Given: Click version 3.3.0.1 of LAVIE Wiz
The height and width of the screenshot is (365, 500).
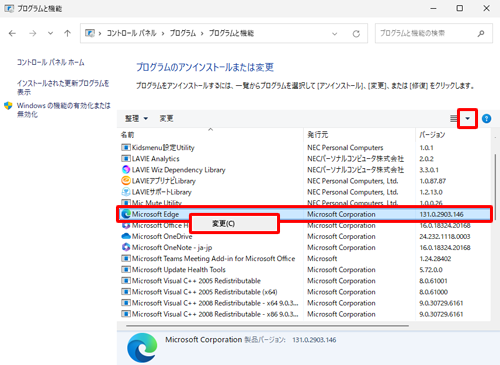Looking at the screenshot, I should (x=429, y=170).
